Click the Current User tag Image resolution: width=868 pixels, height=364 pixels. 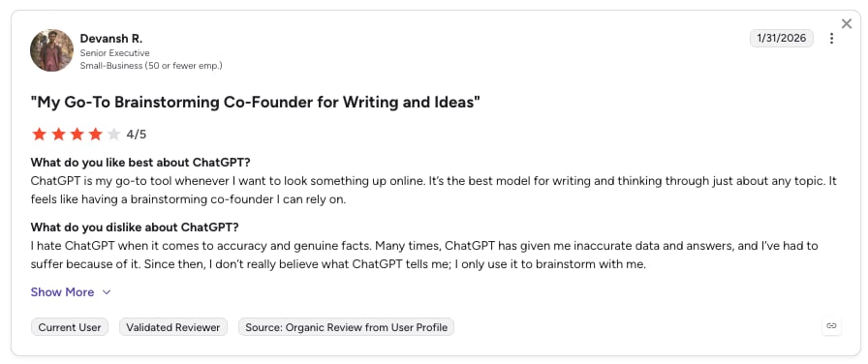coord(70,327)
